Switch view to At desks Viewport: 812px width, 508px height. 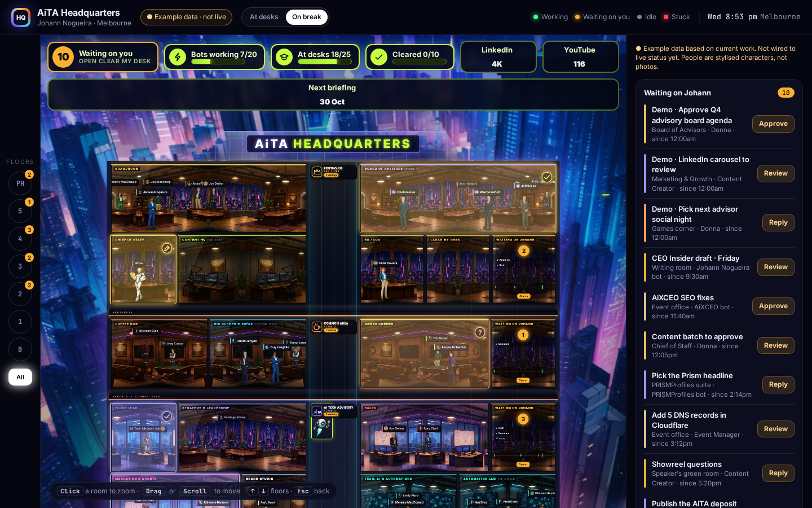(264, 17)
